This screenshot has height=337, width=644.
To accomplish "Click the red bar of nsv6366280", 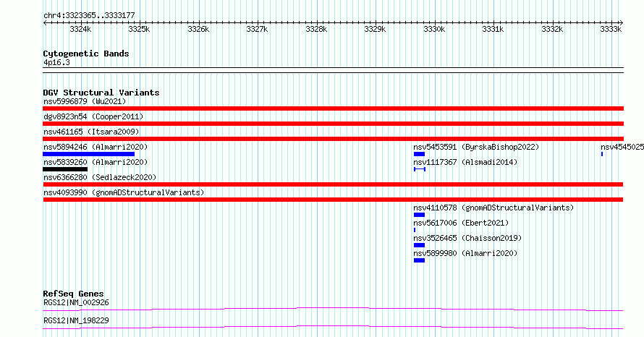I will (x=333, y=184).
